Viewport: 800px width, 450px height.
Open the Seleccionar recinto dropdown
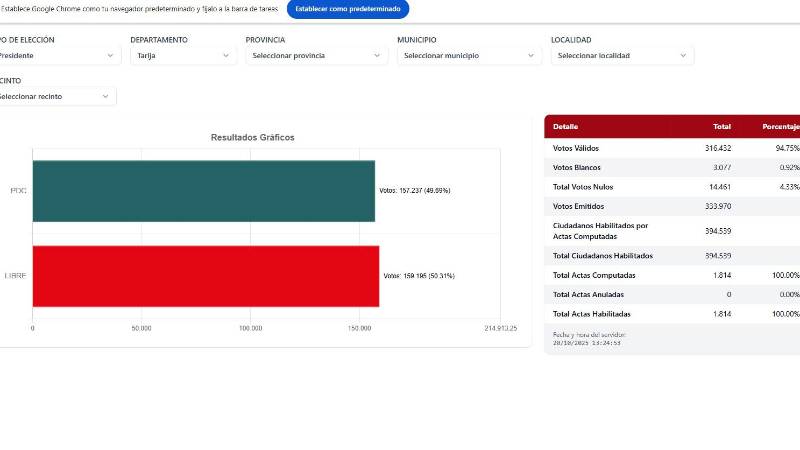tap(56, 96)
